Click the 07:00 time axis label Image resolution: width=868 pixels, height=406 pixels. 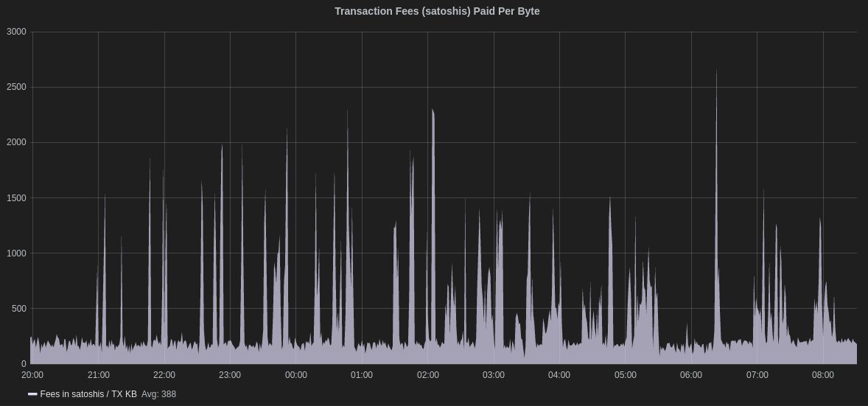pyautogui.click(x=757, y=375)
